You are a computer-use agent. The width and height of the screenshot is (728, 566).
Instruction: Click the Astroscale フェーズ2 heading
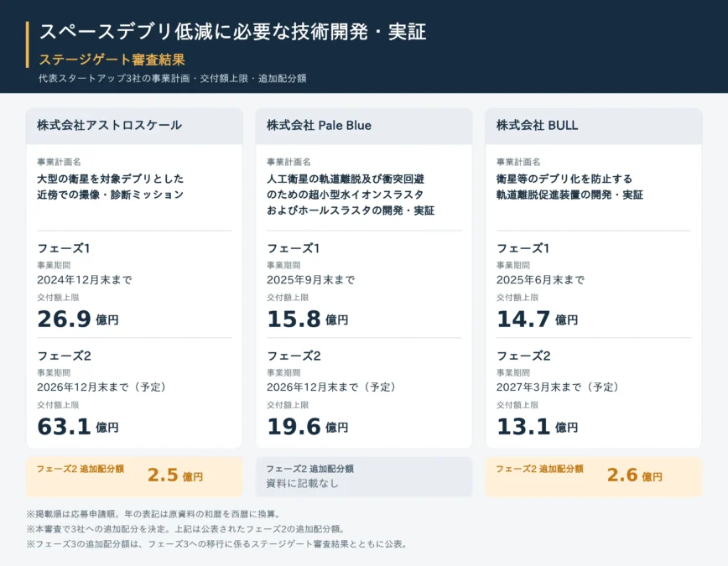tap(64, 356)
